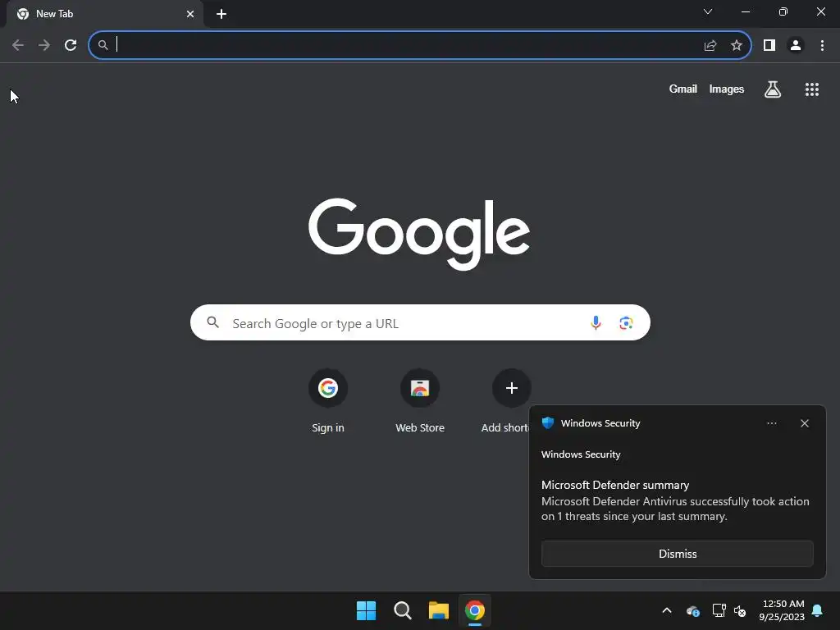
Task: Open the Windows Start menu
Action: point(367,610)
